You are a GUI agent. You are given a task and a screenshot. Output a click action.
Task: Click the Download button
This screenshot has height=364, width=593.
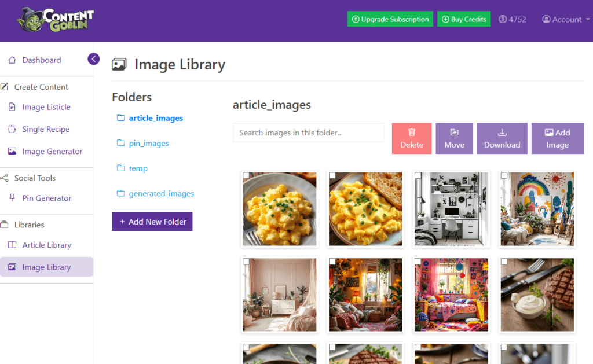tap(502, 138)
